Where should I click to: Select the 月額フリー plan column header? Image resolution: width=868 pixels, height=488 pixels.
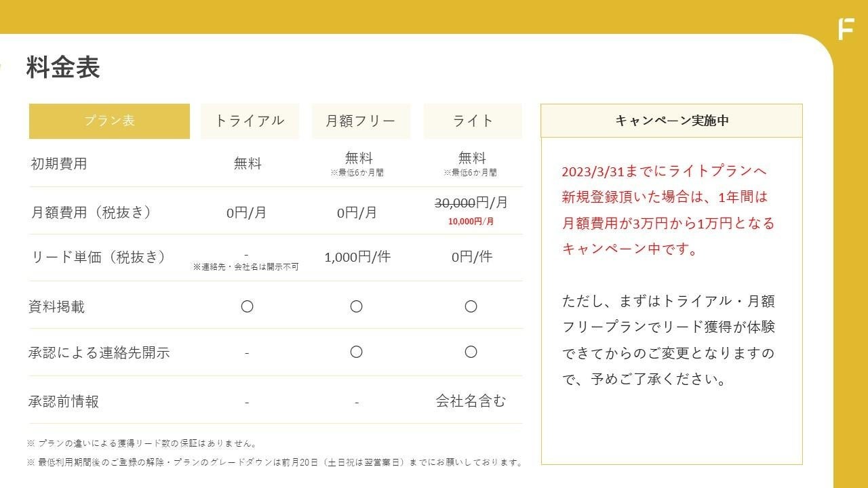pos(361,121)
